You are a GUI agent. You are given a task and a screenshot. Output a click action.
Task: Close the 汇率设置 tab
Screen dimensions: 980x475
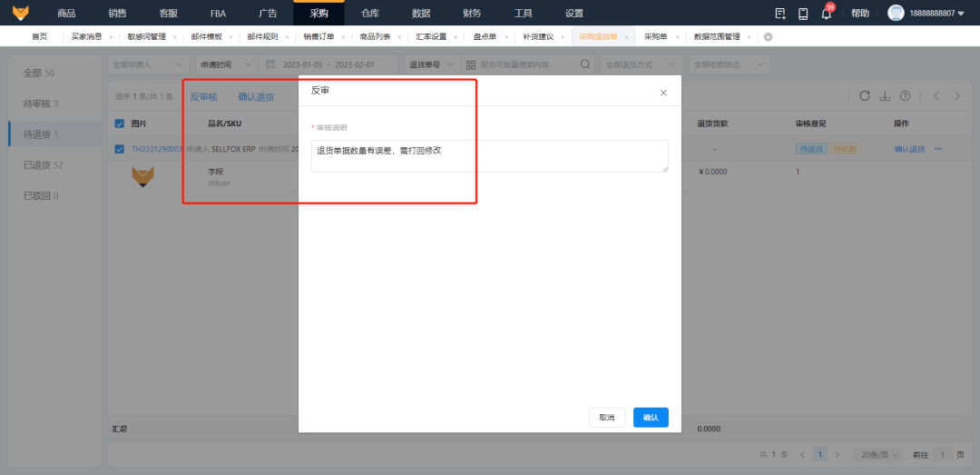point(456,37)
